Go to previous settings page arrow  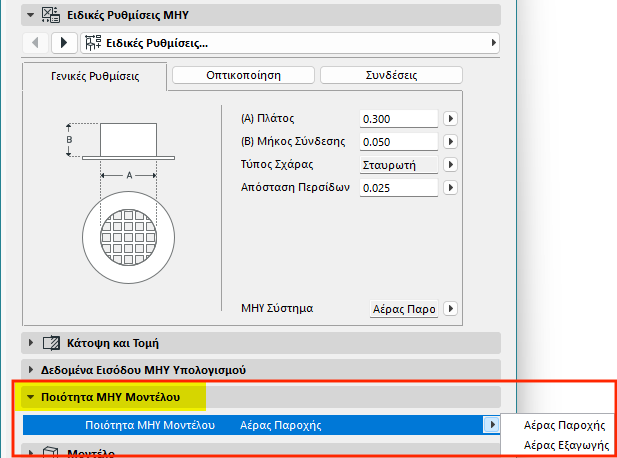click(35, 42)
